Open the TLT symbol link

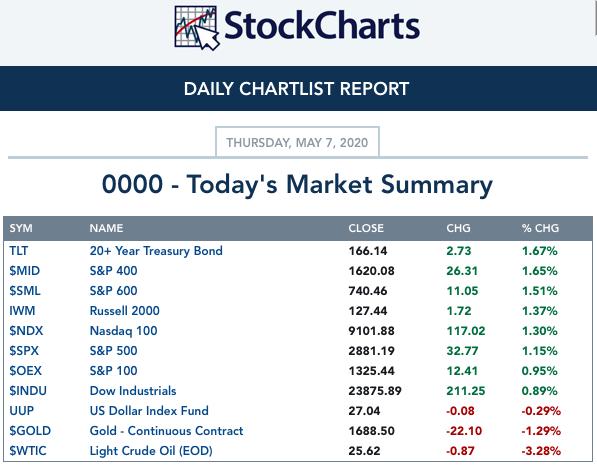click(19, 251)
